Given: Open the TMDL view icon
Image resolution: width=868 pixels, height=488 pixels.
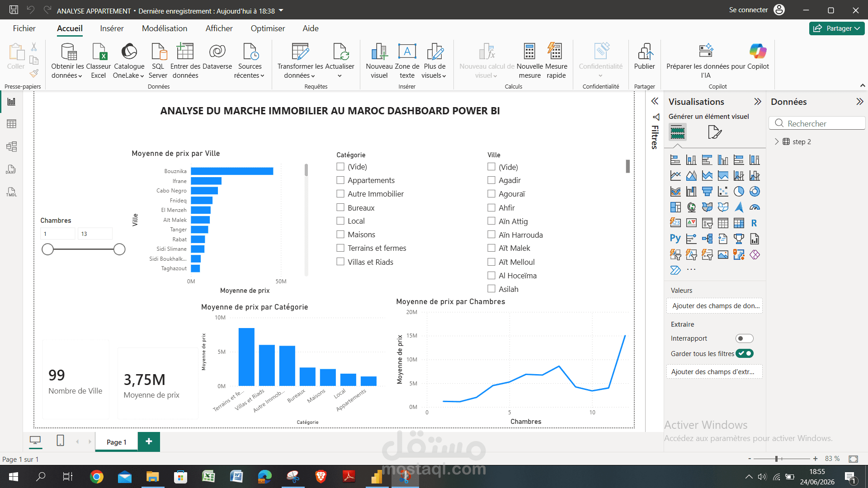Looking at the screenshot, I should [12, 192].
